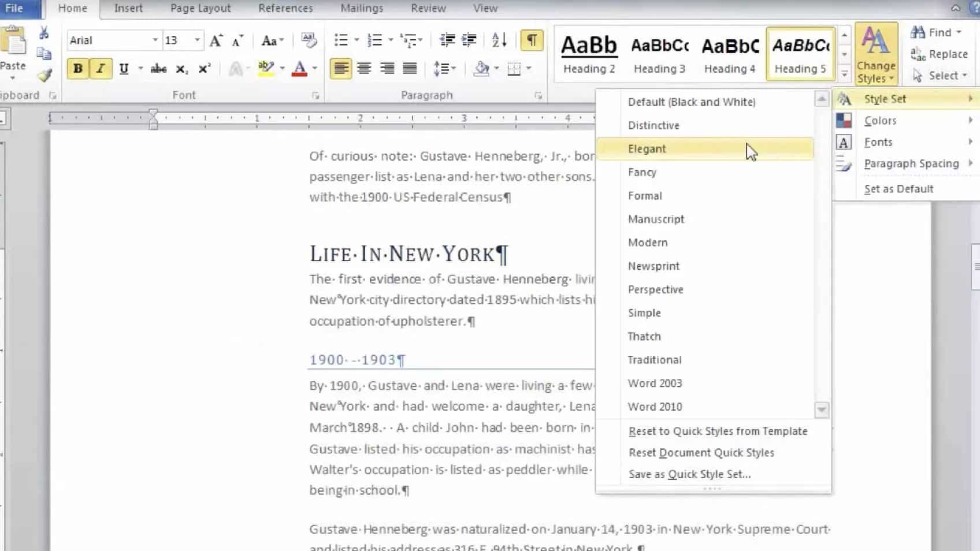Select the Elegant style set

647,148
